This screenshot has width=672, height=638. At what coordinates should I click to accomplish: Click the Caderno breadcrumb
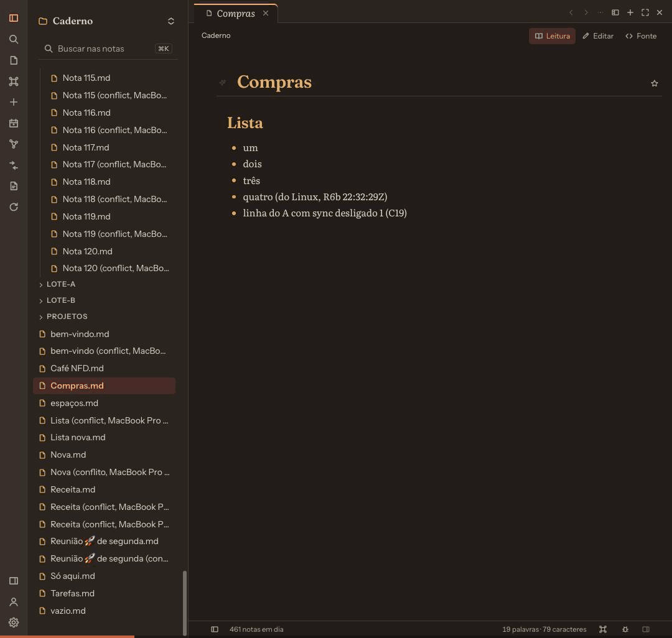coord(216,35)
